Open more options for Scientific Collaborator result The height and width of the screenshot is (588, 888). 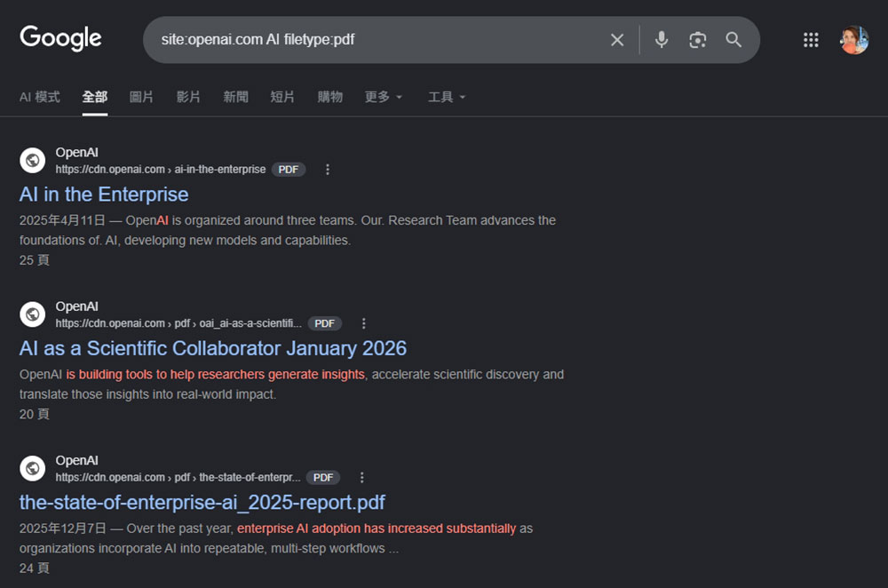363,323
